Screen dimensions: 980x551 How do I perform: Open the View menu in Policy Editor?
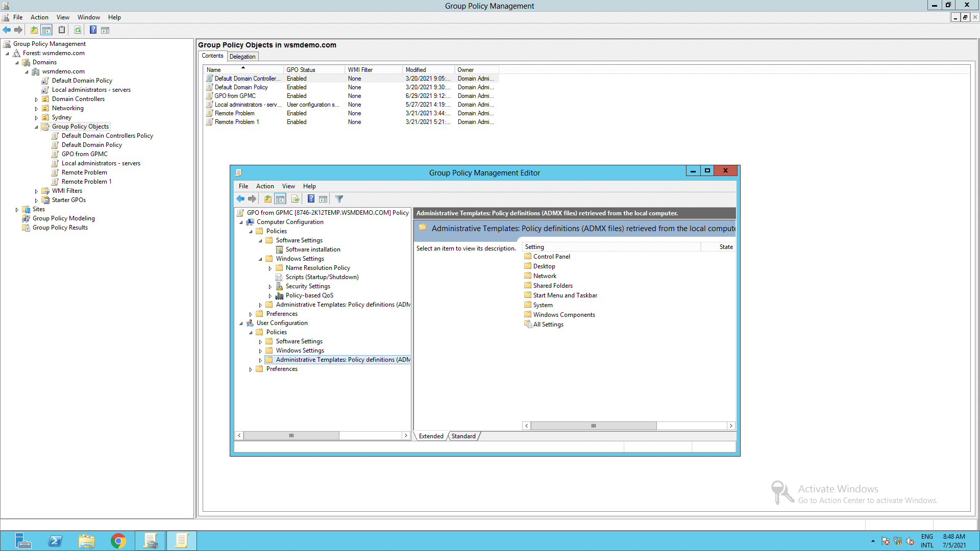click(288, 186)
